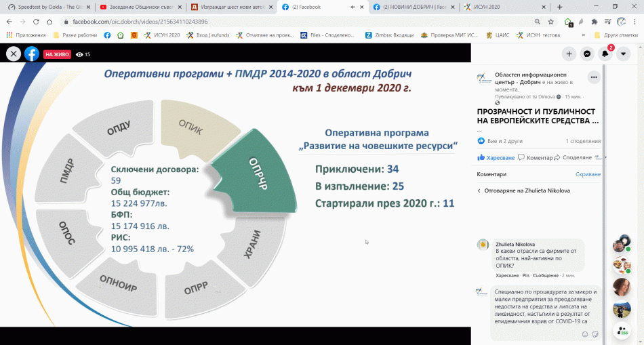Screen dimensions: 644x345
Task: Open Messenger from the top bar
Action: pos(587,54)
